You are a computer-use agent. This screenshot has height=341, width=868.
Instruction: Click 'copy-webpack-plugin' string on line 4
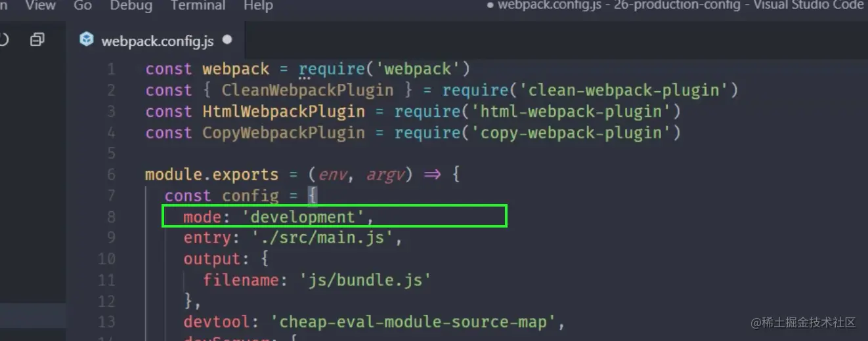point(571,132)
